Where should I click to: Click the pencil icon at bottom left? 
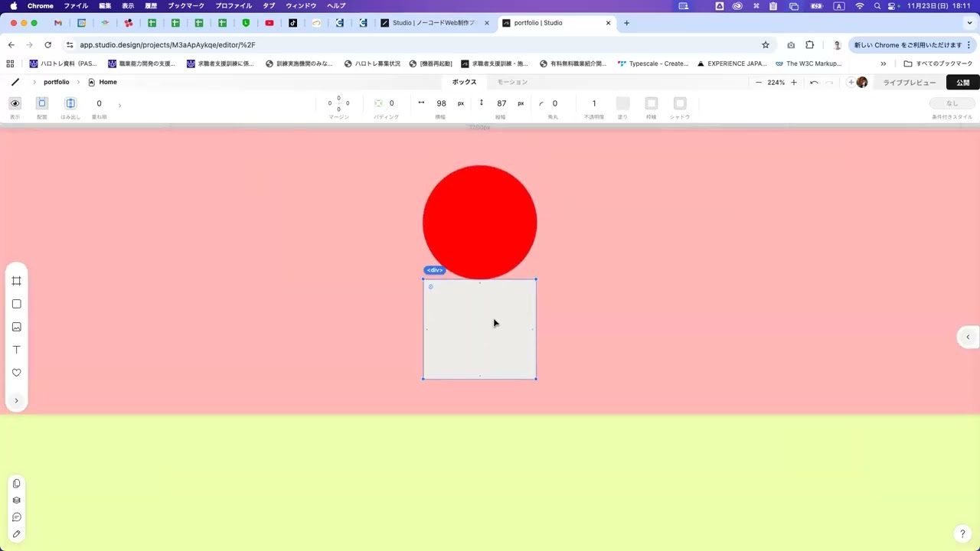(16, 534)
